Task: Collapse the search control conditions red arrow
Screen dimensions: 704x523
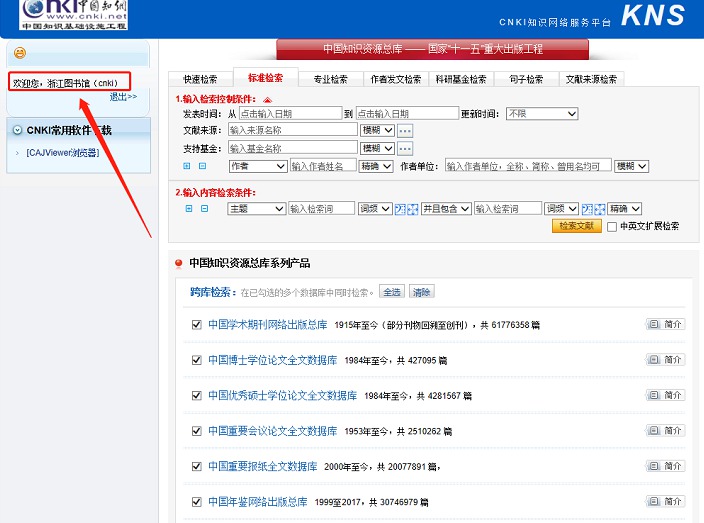Action: 268,100
